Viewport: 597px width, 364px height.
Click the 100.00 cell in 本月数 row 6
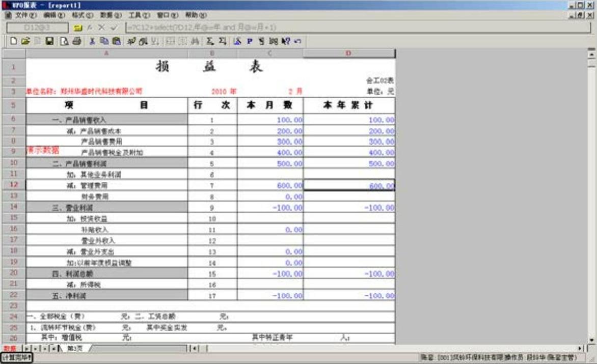click(270, 120)
